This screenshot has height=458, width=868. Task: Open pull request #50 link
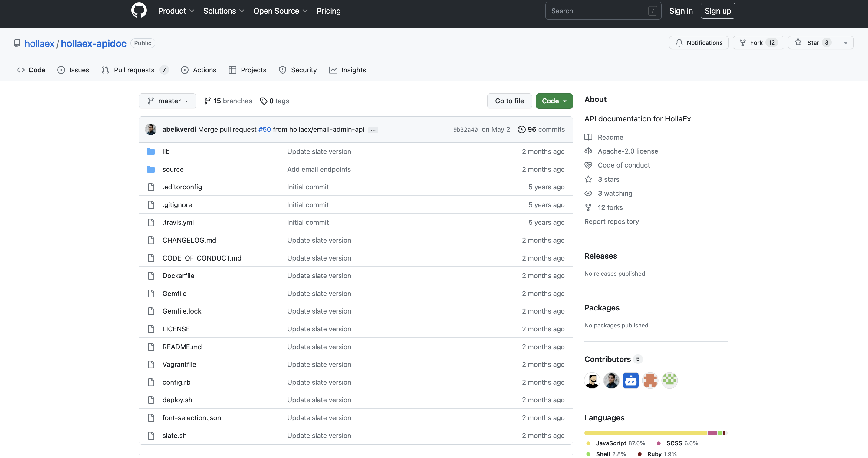264,130
